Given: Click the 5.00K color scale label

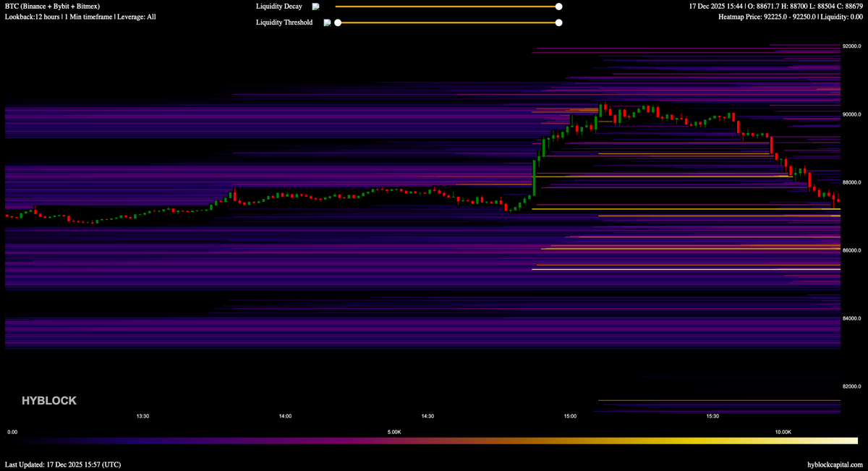Looking at the screenshot, I should (394, 432).
